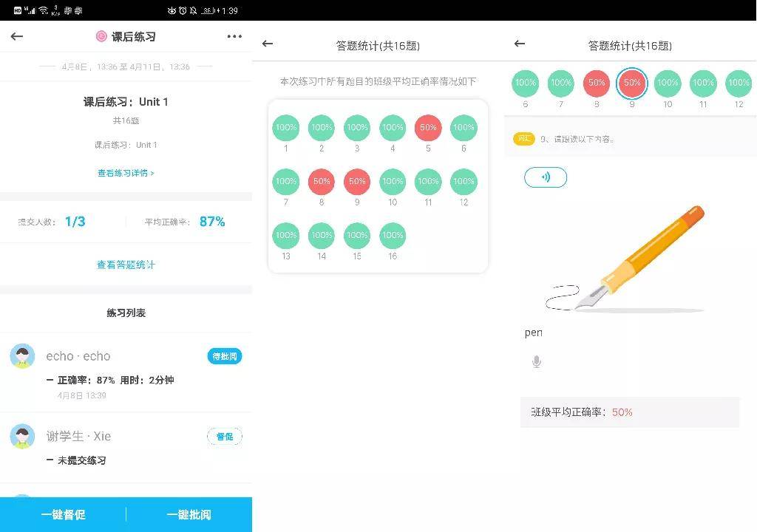The height and width of the screenshot is (532, 757).
Task: Open echo · echo student row
Action: pyautogui.click(x=126, y=372)
